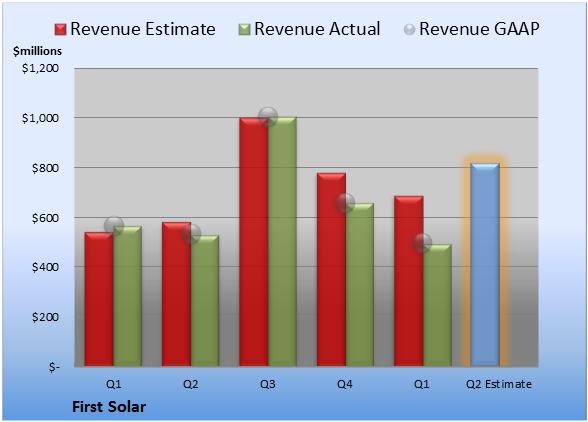The height and width of the screenshot is (422, 588).
Task: Click the 'First Solar' chart title
Action: click(x=109, y=407)
